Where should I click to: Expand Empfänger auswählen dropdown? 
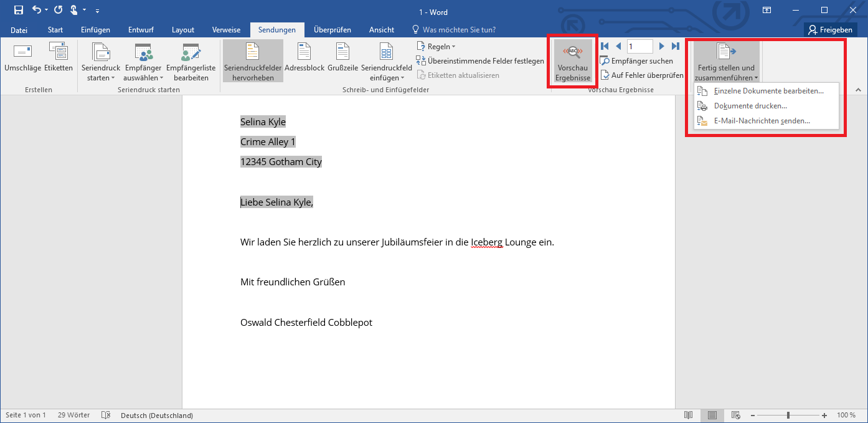(x=143, y=61)
